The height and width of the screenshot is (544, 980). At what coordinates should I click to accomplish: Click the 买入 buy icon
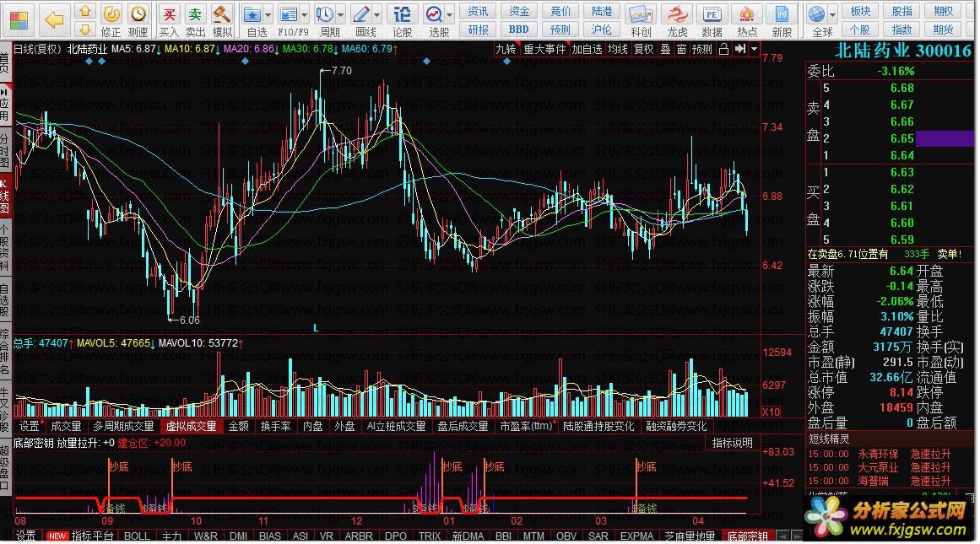pyautogui.click(x=169, y=20)
